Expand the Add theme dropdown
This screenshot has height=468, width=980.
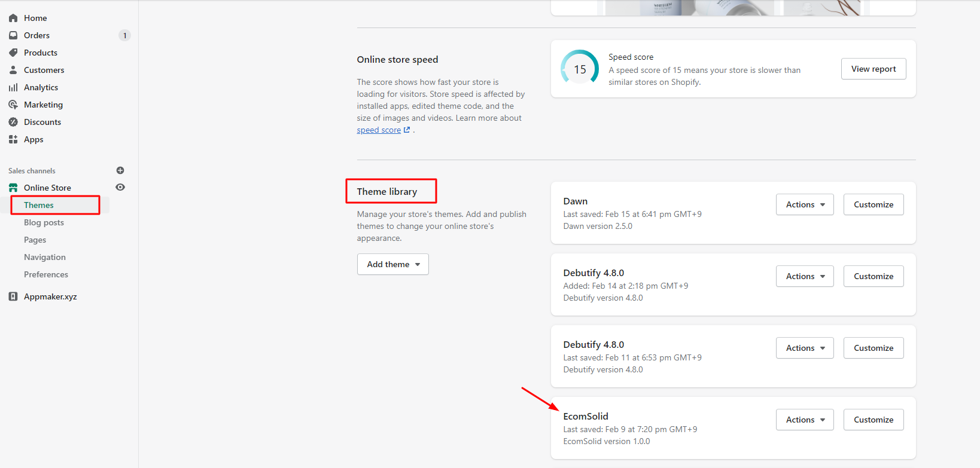393,264
